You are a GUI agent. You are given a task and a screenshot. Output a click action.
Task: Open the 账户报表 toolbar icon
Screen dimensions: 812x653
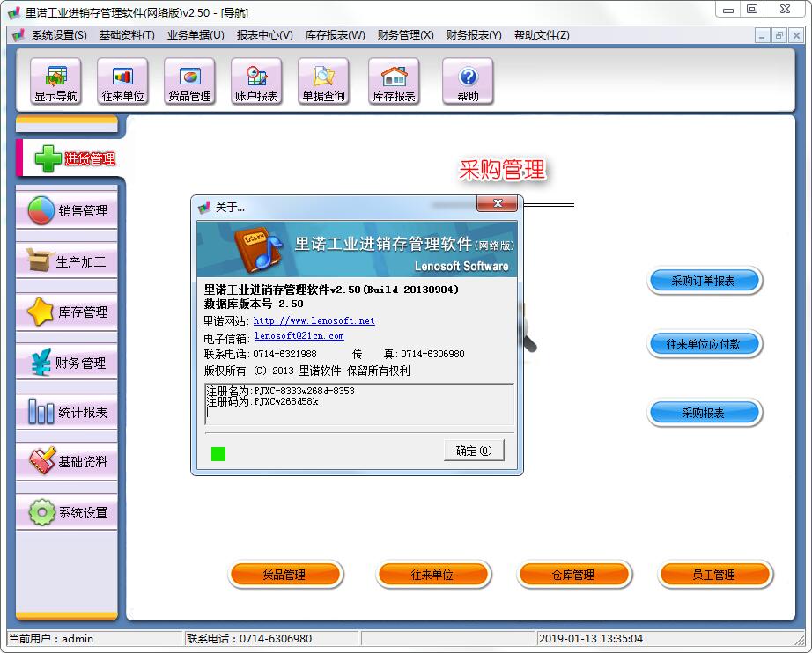(256, 82)
